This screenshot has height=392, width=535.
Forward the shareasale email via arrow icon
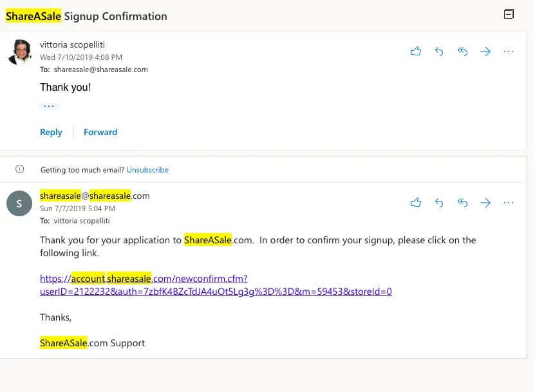[485, 203]
